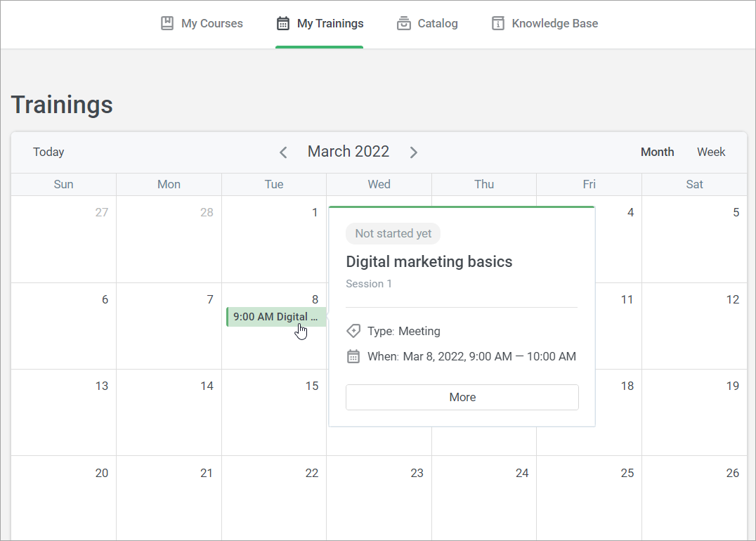
Task: Go to previous month with left chevron
Action: tap(283, 152)
